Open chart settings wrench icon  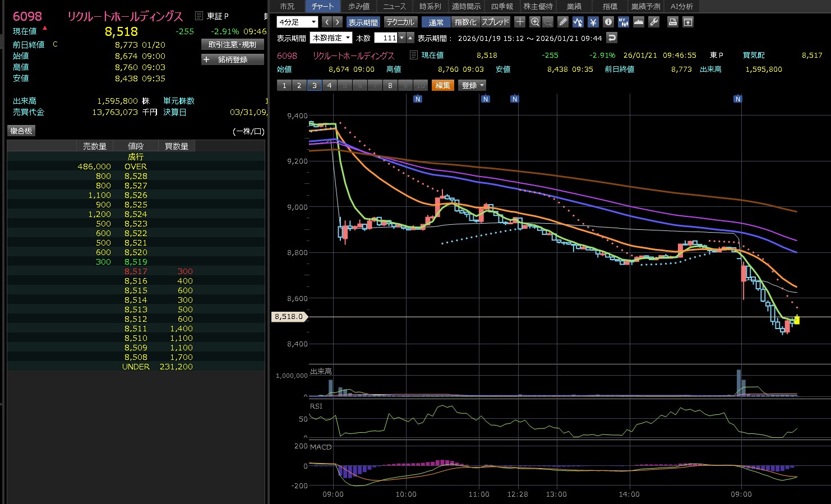click(654, 22)
